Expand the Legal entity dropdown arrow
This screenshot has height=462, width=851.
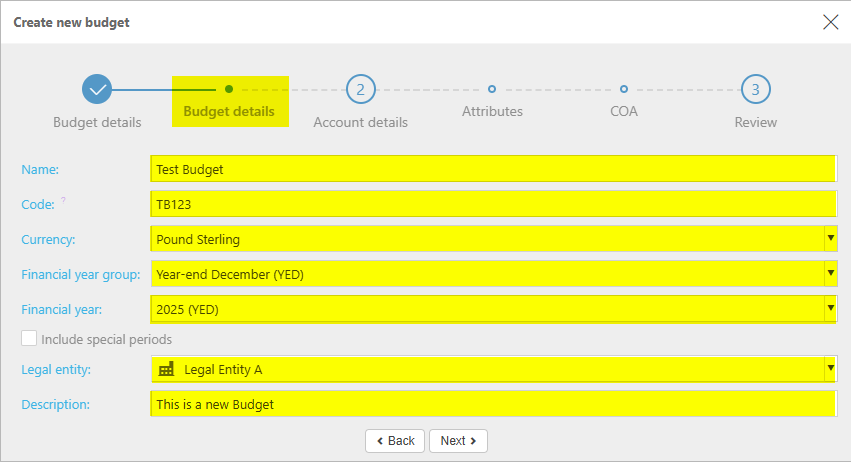(x=830, y=370)
